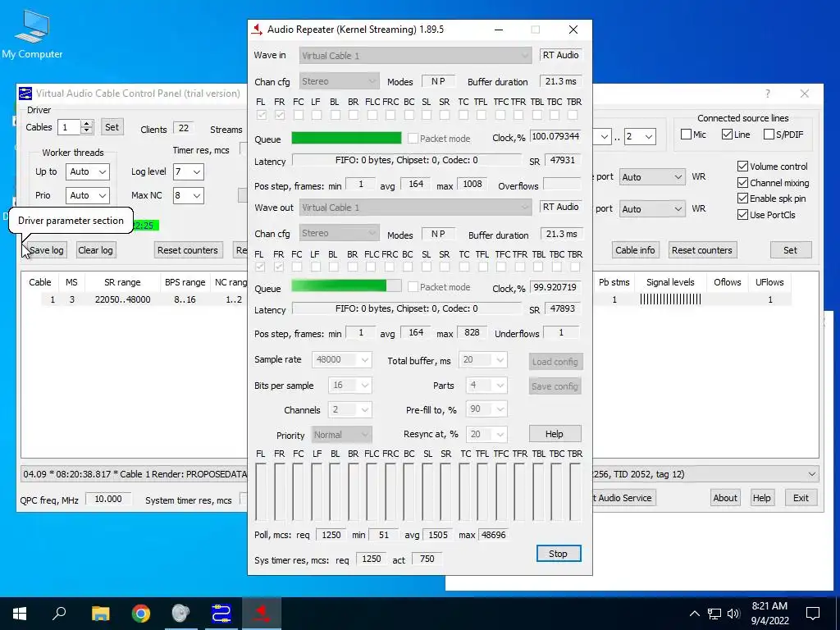Toggle Line connected source line checkbox

(x=727, y=135)
